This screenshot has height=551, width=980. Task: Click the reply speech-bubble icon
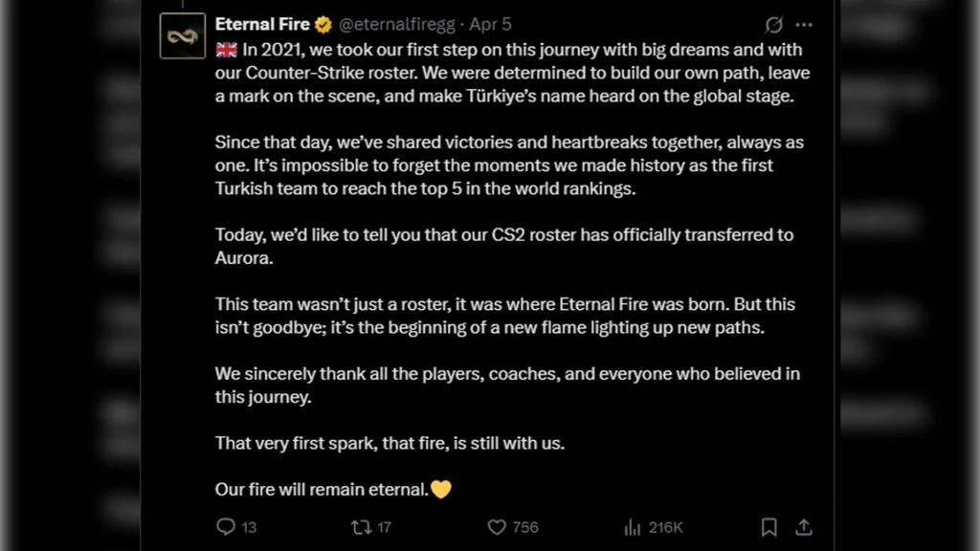click(226, 527)
